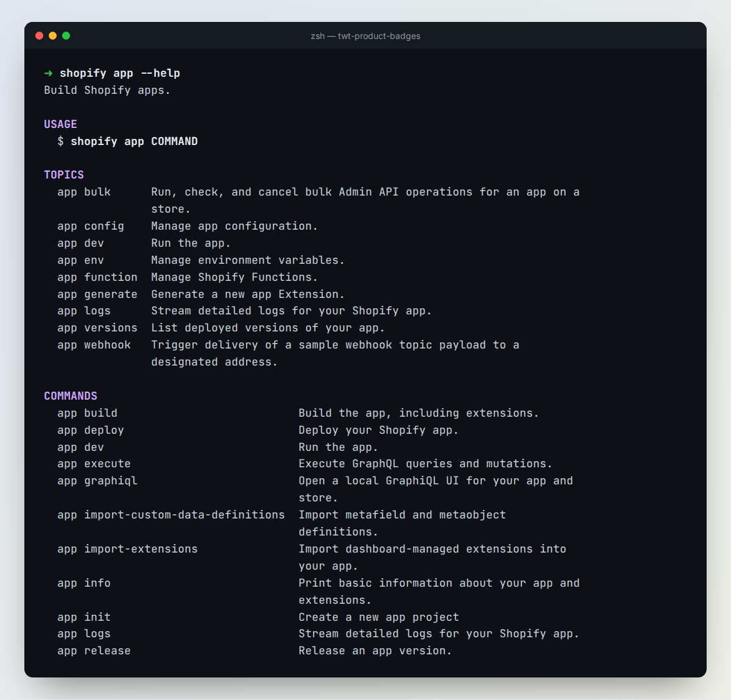Click the typed command 'shopify app --help'
The image size is (731, 700).
120,73
